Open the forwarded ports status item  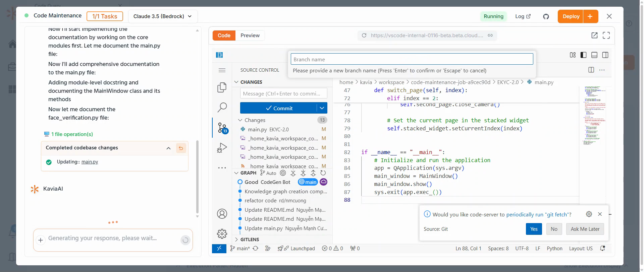[355, 249]
